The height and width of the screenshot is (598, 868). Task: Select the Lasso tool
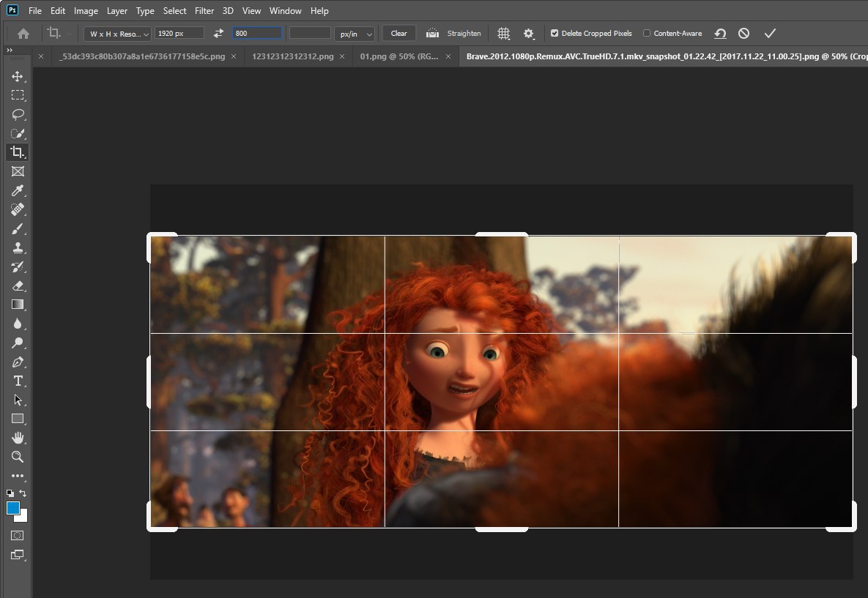[17, 114]
